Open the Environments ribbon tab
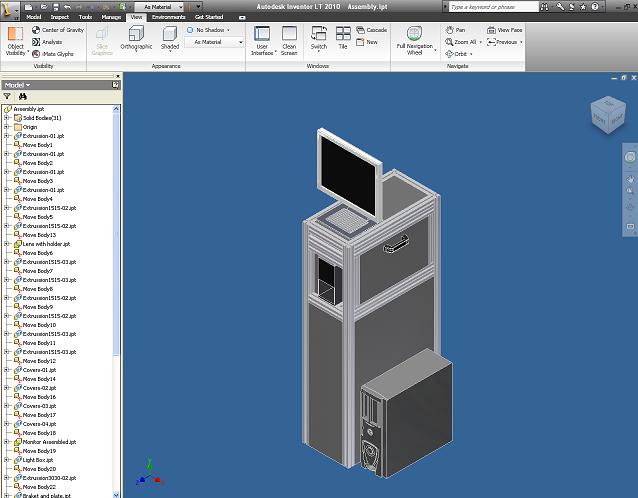This screenshot has width=638, height=498. coord(168,17)
